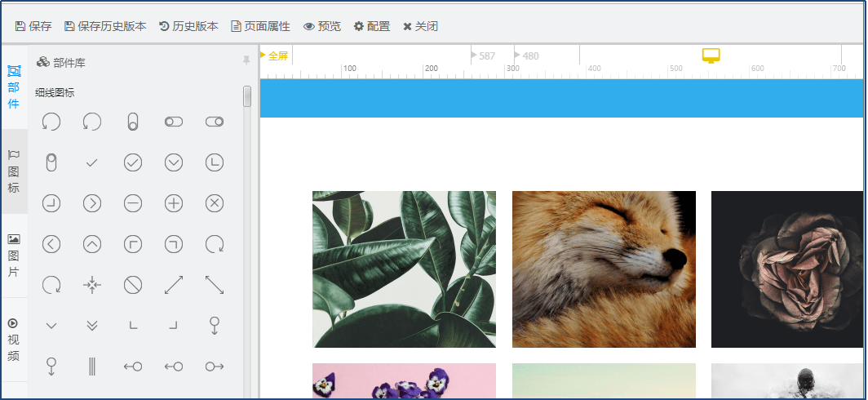Viewport: 868px width, 400px height.
Task: Close the editor with 关闭
Action: 420,26
